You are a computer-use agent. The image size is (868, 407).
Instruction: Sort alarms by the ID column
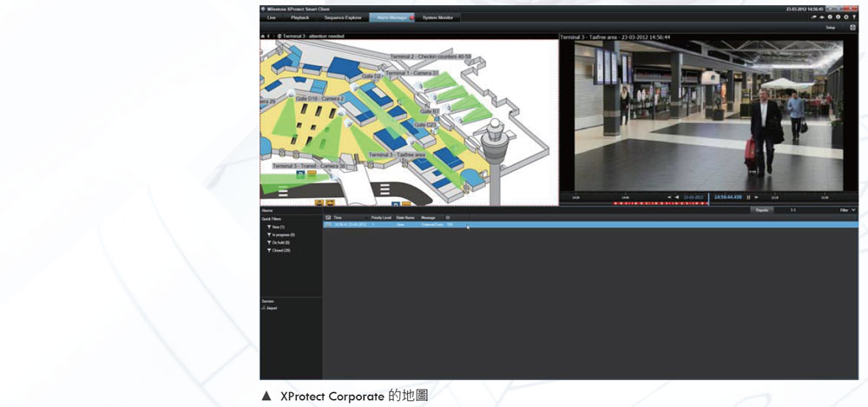pyautogui.click(x=457, y=218)
